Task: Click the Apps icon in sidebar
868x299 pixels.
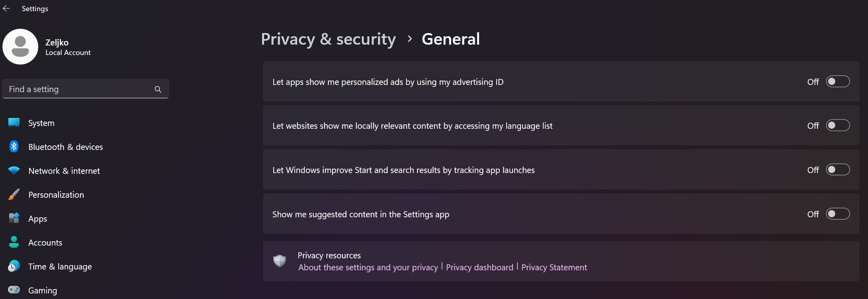Action: (14, 218)
